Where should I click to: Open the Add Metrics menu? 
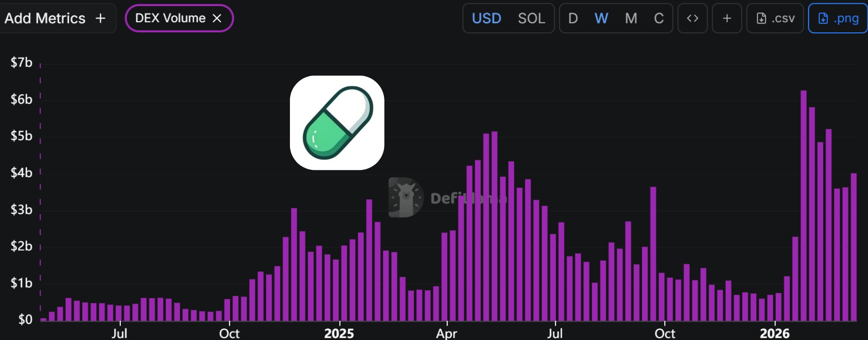[x=55, y=18]
